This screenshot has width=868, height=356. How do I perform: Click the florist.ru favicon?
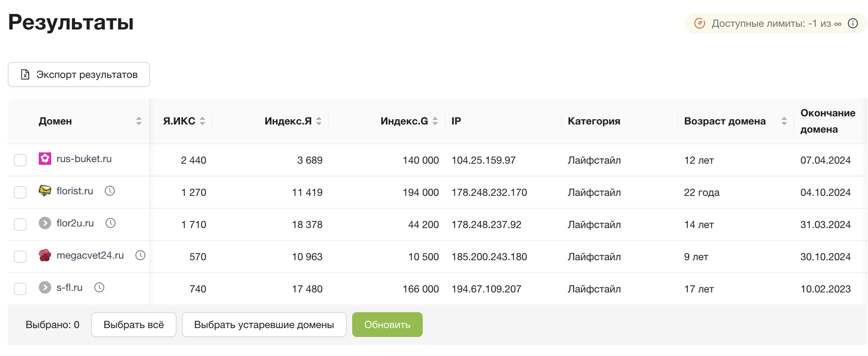pos(45,191)
